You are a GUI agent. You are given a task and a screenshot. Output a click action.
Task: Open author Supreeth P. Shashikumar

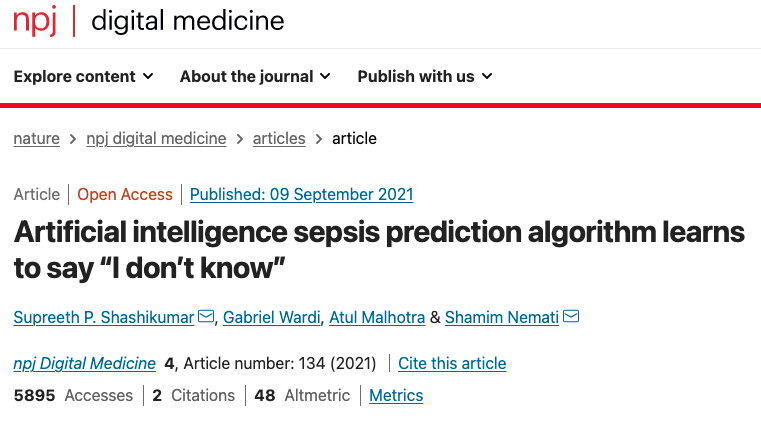click(x=104, y=317)
